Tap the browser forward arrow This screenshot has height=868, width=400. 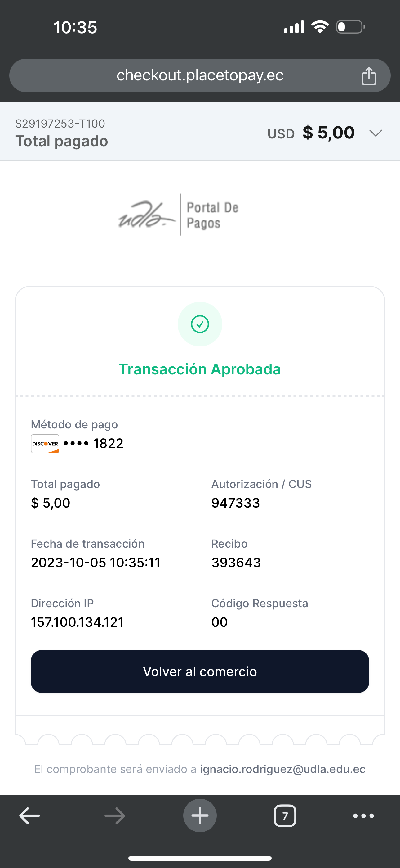pos(115,816)
